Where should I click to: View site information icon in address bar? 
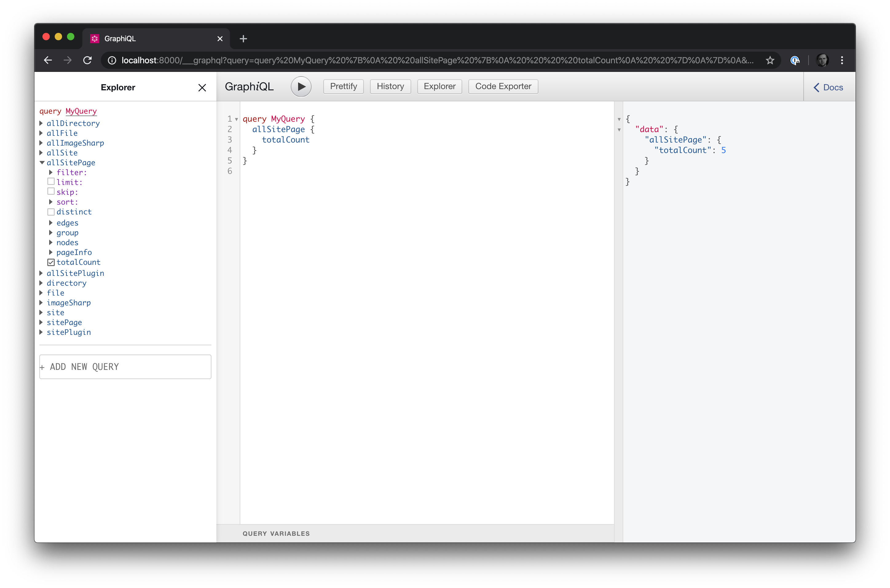coord(112,60)
